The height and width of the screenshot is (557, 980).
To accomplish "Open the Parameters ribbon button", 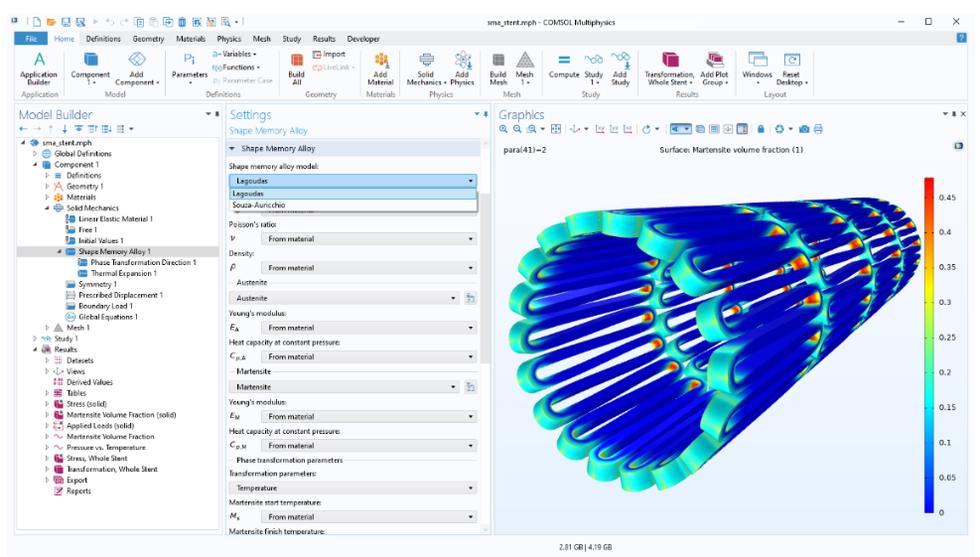I will point(190,69).
